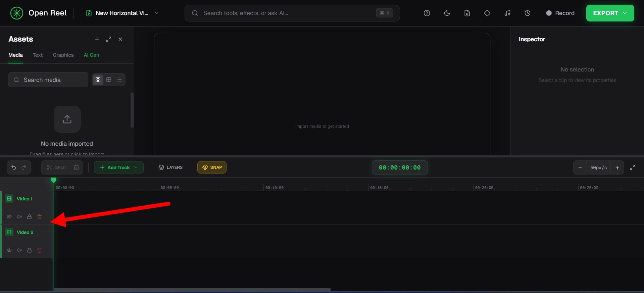Click the 00:05:00 ruler mark
Image resolution: width=644 pixels, height=293 pixels.
[169, 188]
